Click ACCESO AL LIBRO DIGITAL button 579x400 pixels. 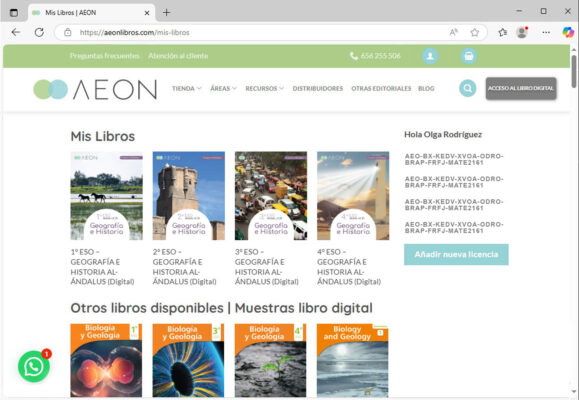pos(521,88)
